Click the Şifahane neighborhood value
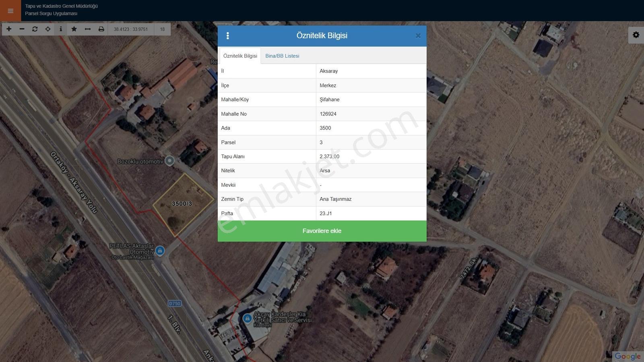644x362 pixels. (x=330, y=99)
